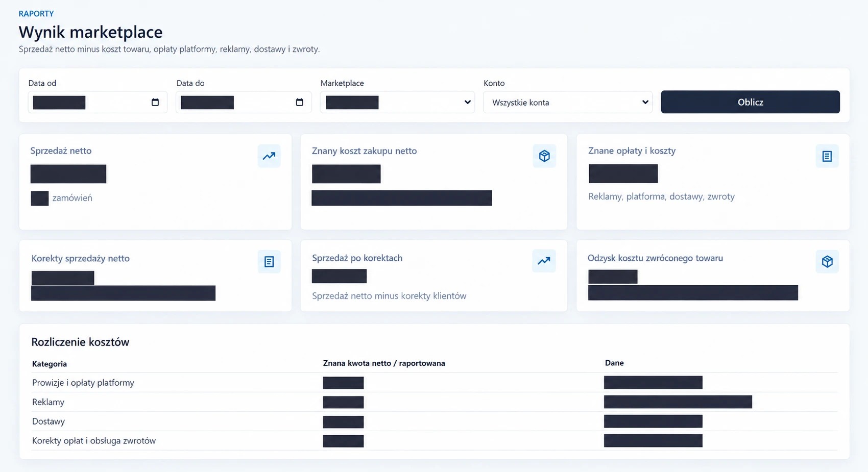Click the Sprzedaż po korektach title

coord(357,258)
